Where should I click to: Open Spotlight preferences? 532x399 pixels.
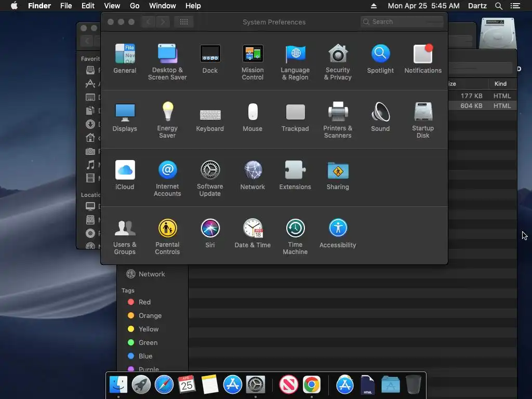tap(380, 59)
